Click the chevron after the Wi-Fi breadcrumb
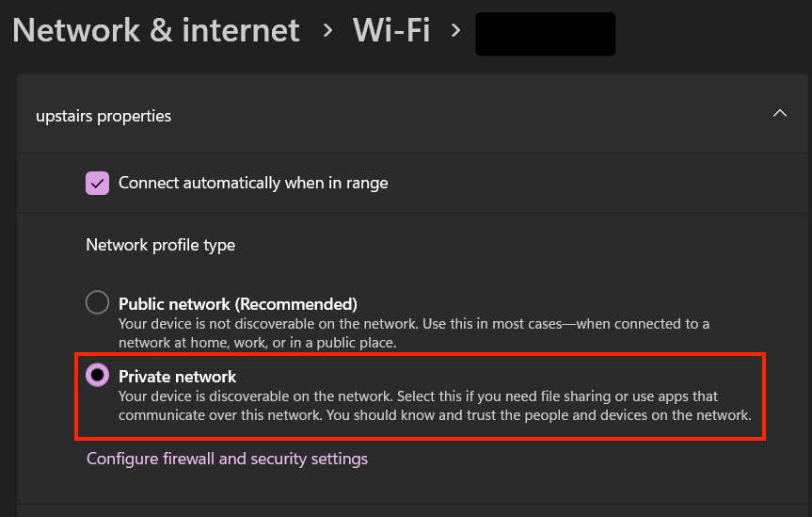 [x=455, y=30]
